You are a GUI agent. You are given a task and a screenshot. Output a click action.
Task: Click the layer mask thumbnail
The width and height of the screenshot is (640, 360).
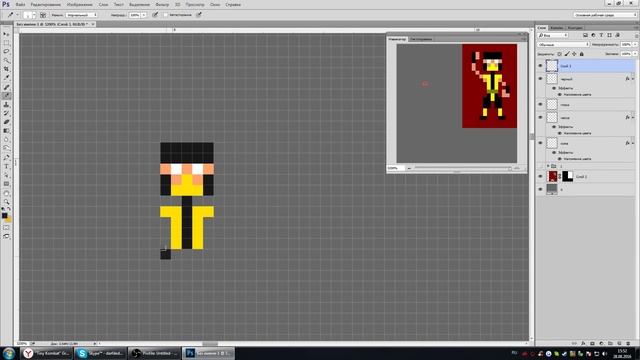pos(568,176)
